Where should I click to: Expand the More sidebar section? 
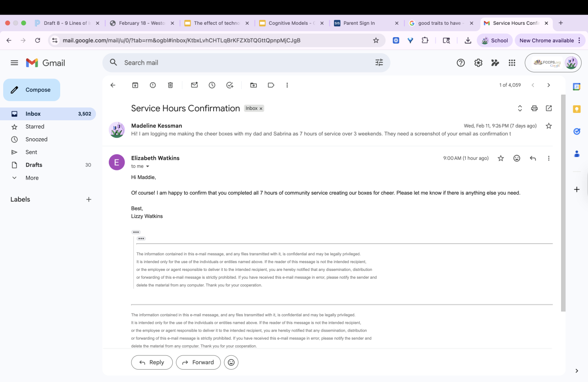click(x=48, y=178)
